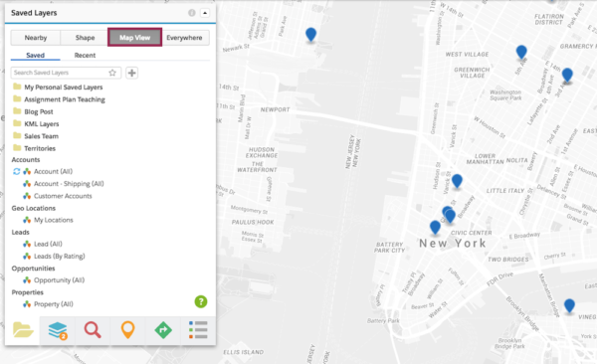Open the orange points of interest pin
This screenshot has height=364, width=597.
click(x=128, y=330)
